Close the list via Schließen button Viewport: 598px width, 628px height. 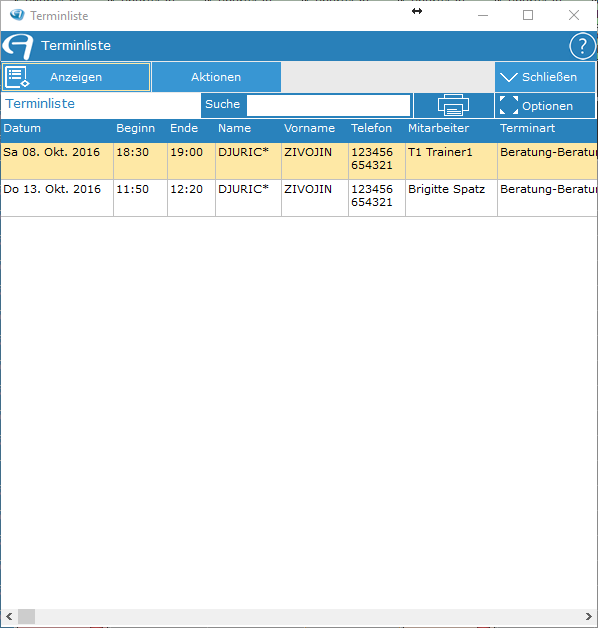click(x=545, y=77)
